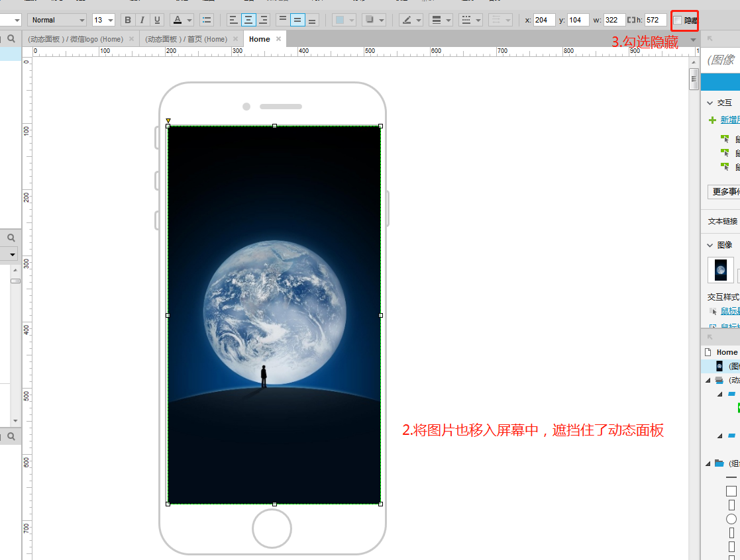Image resolution: width=740 pixels, height=560 pixels.
Task: Click second mouse event icon under 交互
Action: click(x=725, y=153)
